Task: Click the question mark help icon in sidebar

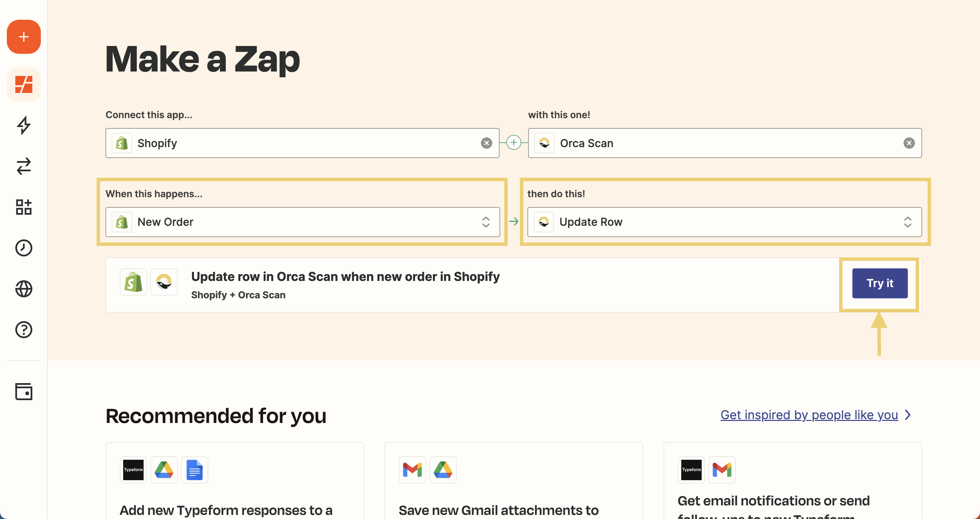Action: (x=23, y=330)
